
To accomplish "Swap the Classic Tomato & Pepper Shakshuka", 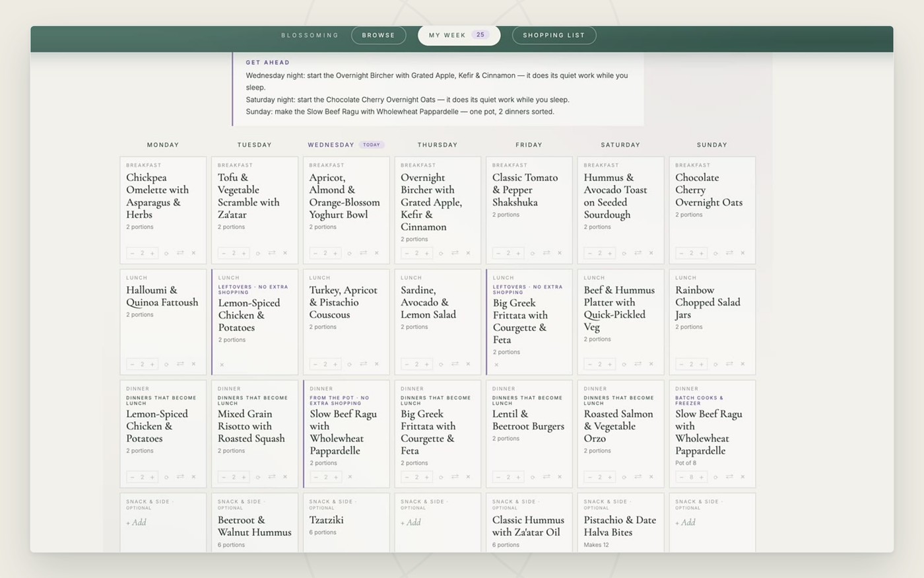I will pyautogui.click(x=546, y=253).
